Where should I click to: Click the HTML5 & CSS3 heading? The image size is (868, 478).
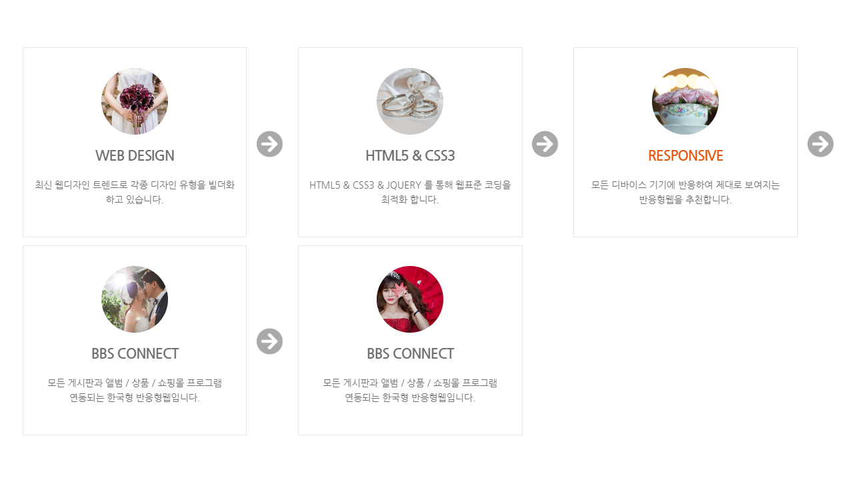point(410,155)
